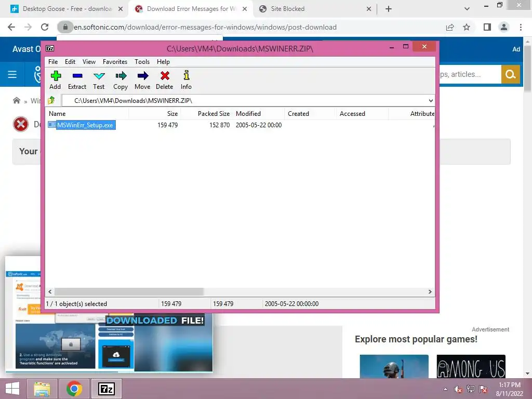Reload the softonic page
This screenshot has width=532, height=399.
coord(45,27)
